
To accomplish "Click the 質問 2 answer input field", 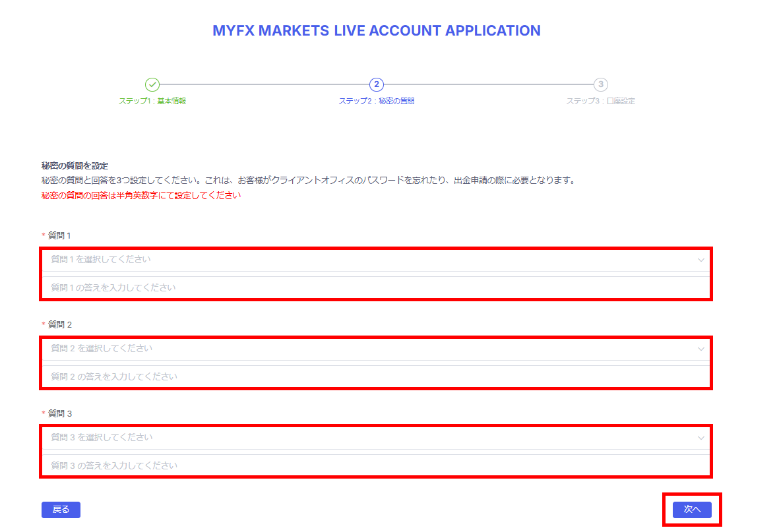I will (375, 377).
